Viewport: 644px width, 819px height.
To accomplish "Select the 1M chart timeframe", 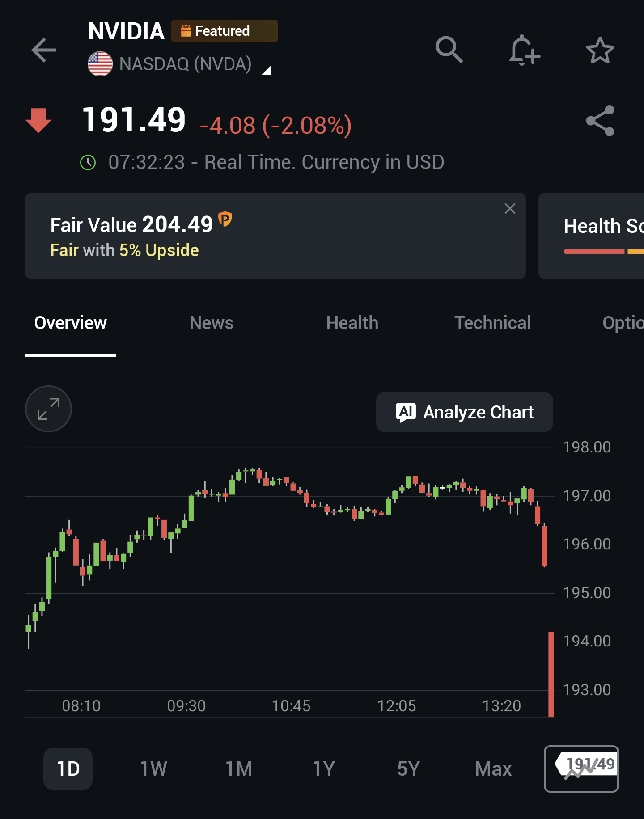I will point(239,768).
